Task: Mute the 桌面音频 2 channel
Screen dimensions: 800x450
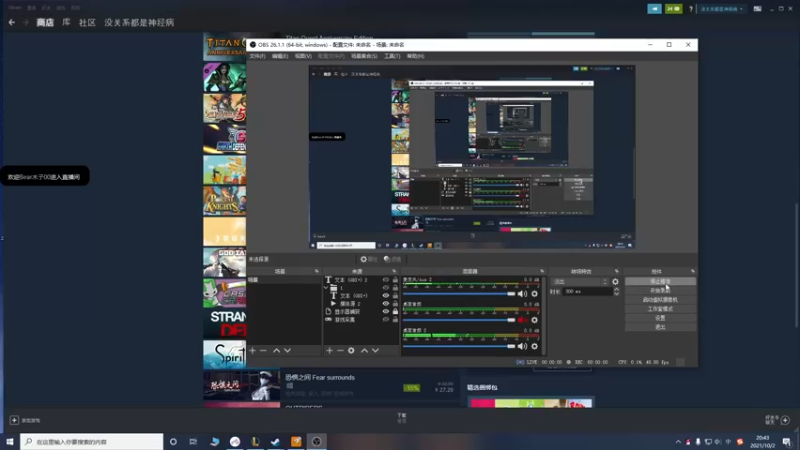Action: (522, 346)
